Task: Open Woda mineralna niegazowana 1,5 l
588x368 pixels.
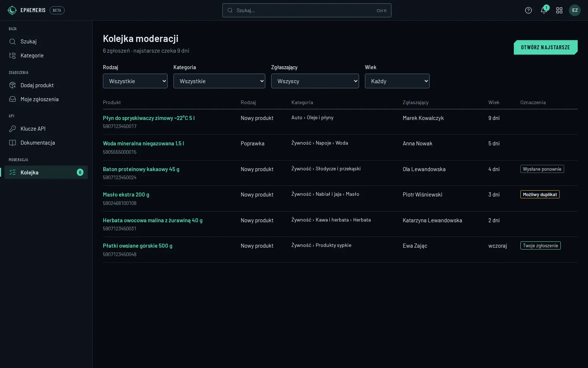Action: point(143,144)
